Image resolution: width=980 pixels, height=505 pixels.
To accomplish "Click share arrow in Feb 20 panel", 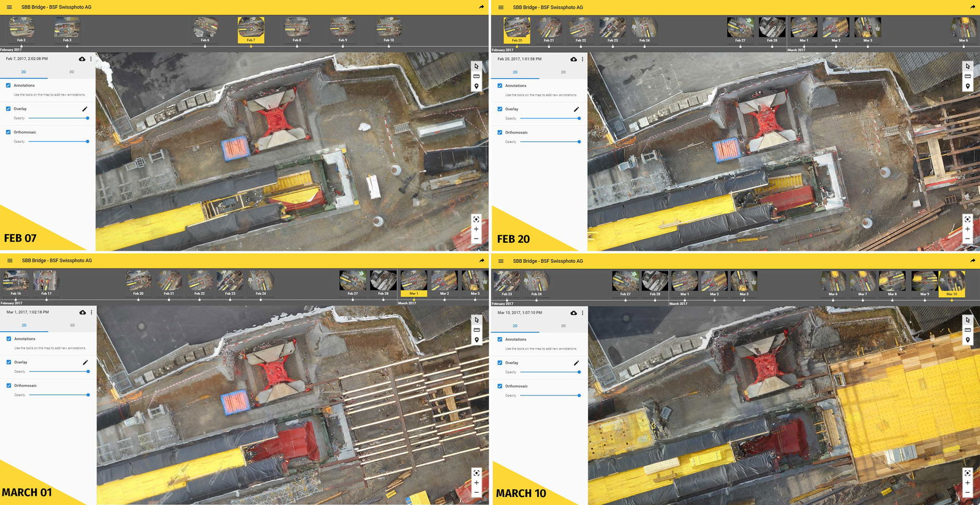I will click(973, 7).
